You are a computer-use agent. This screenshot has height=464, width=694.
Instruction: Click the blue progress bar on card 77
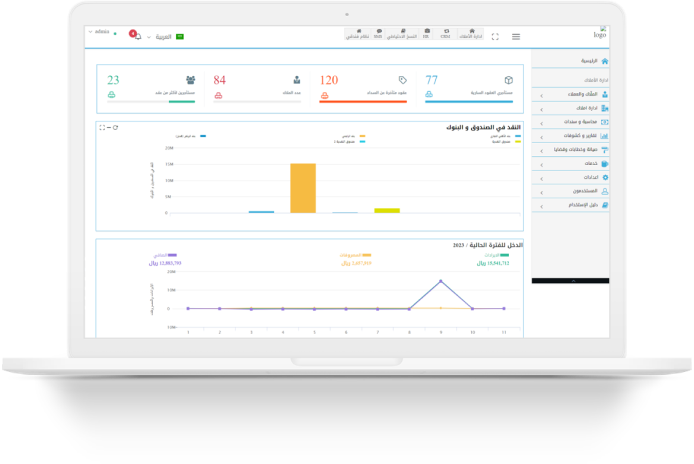click(x=469, y=102)
